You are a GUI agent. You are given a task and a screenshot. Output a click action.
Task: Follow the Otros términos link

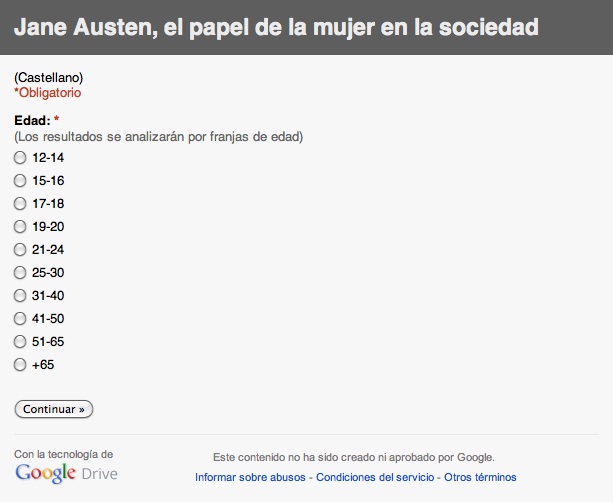(x=480, y=477)
